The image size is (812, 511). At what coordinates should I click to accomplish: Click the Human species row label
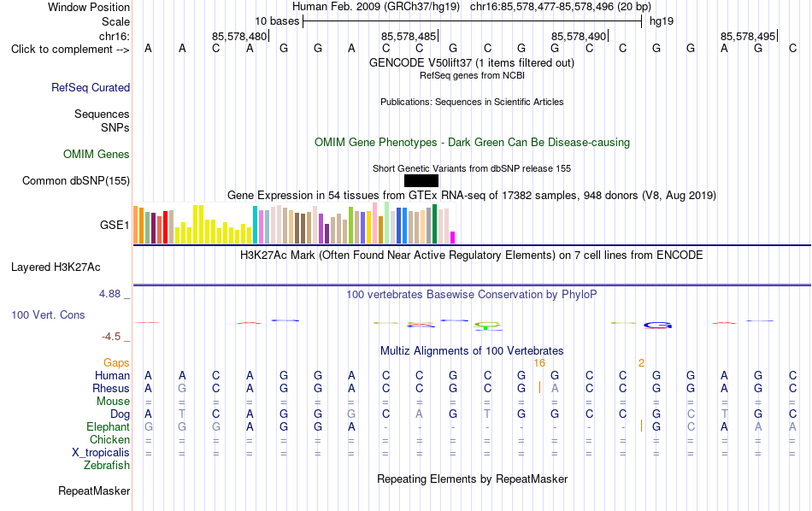(112, 375)
